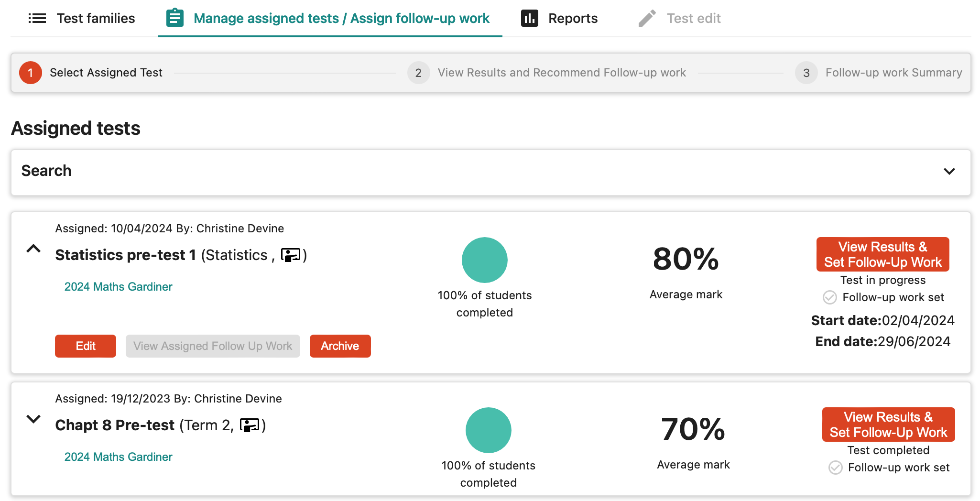980x501 pixels.
Task: Click 'Assigned: 19/12/2023 By: Christine Devine' text
Action: pyautogui.click(x=168, y=399)
